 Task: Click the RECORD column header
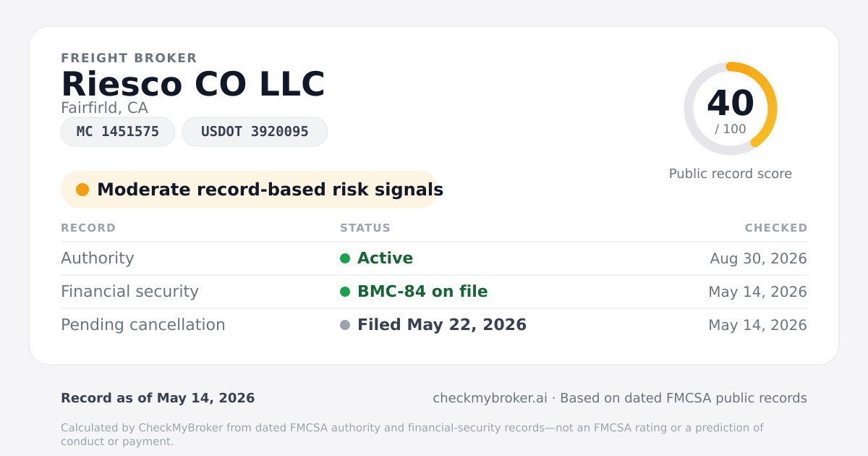coord(88,228)
